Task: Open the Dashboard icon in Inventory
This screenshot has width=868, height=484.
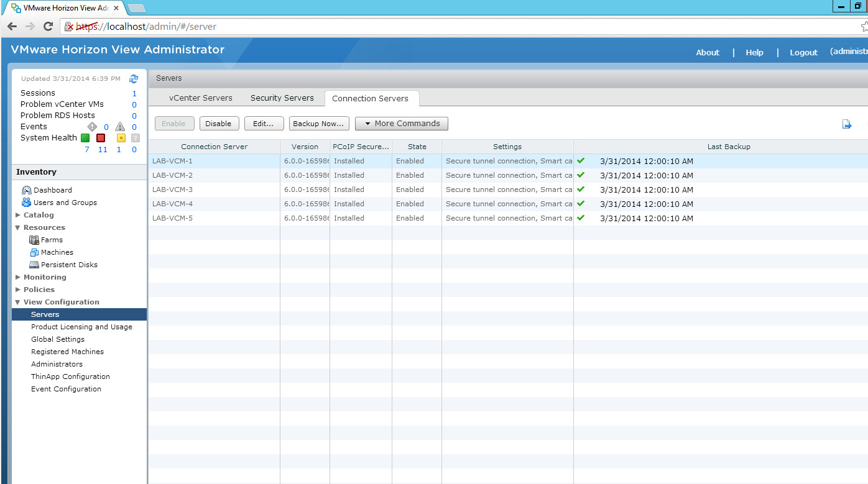Action: (x=26, y=190)
